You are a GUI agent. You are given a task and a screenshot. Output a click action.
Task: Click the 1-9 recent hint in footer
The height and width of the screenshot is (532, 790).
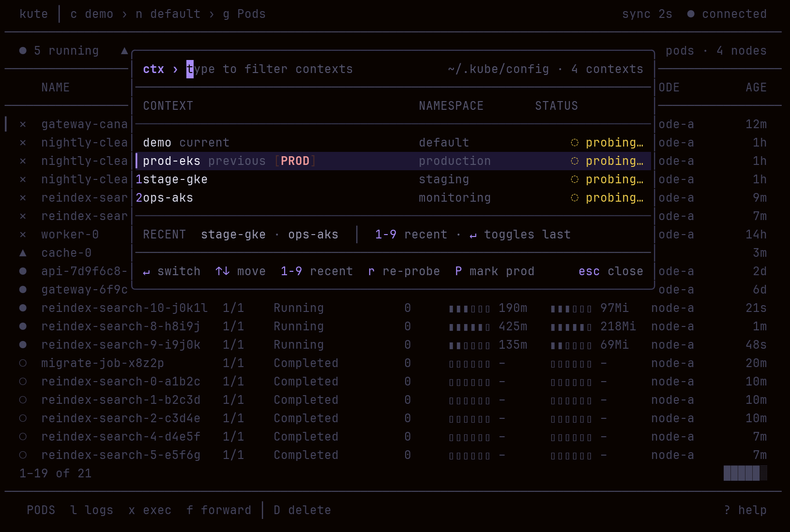coord(317,271)
